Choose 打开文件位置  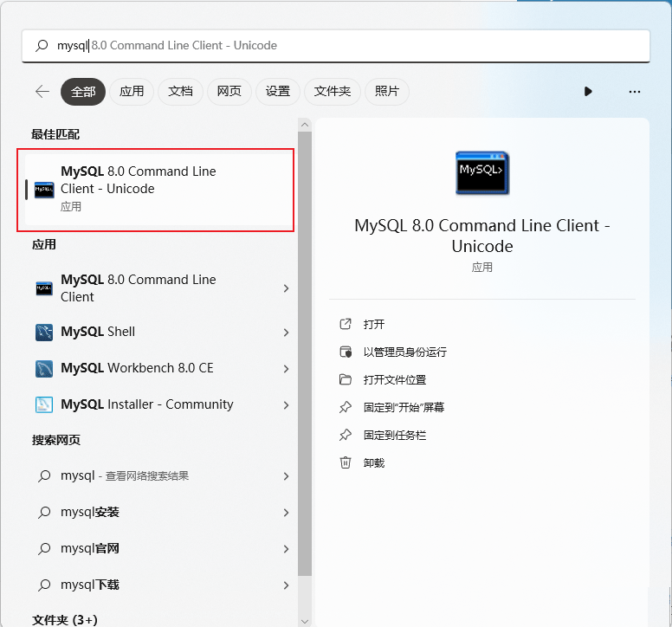click(395, 380)
